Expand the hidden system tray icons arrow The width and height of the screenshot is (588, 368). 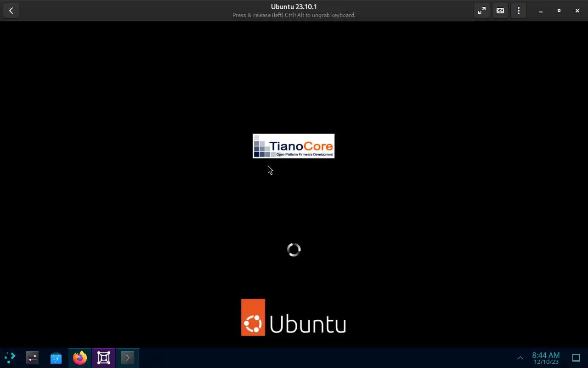520,358
